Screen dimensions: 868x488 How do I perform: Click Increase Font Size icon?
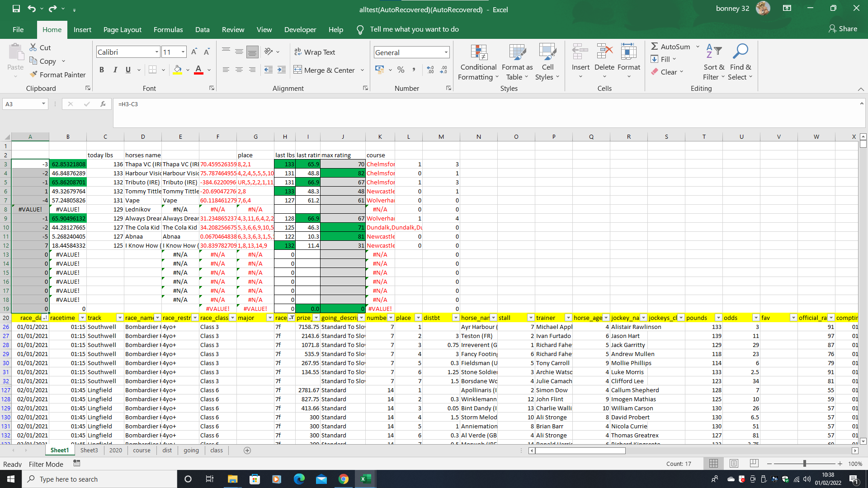tap(194, 52)
